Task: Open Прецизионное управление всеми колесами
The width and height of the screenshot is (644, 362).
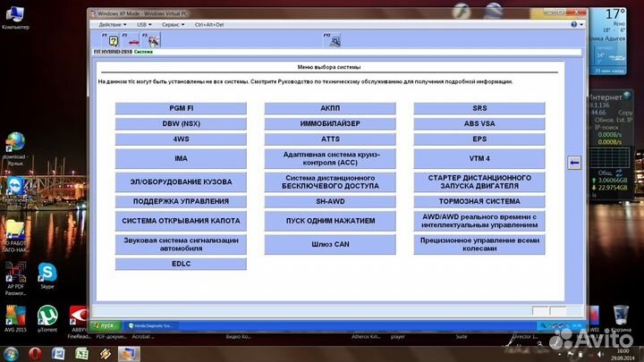Action: tap(479, 244)
